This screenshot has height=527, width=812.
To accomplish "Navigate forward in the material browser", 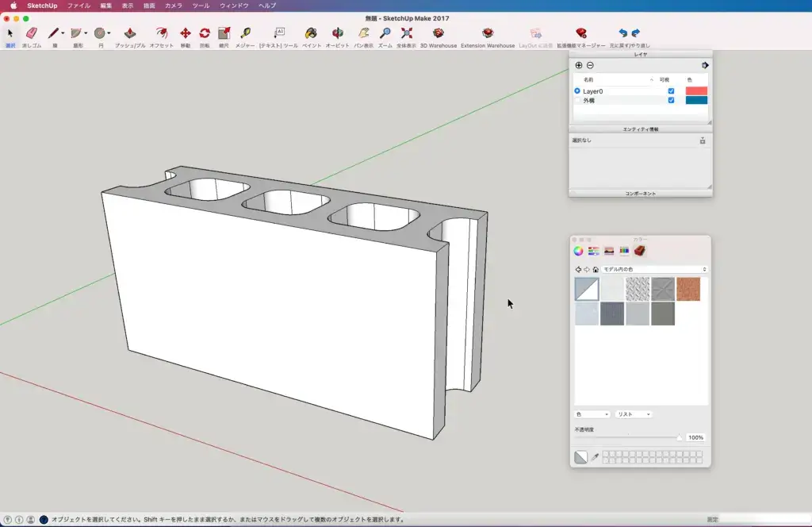I will click(x=587, y=270).
